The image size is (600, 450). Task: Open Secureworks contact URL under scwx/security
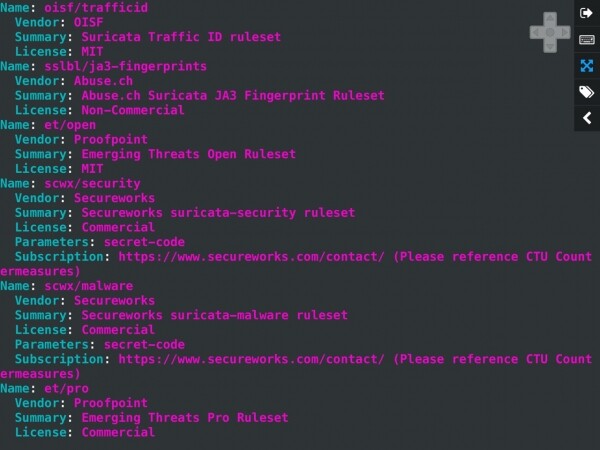[x=252, y=257]
